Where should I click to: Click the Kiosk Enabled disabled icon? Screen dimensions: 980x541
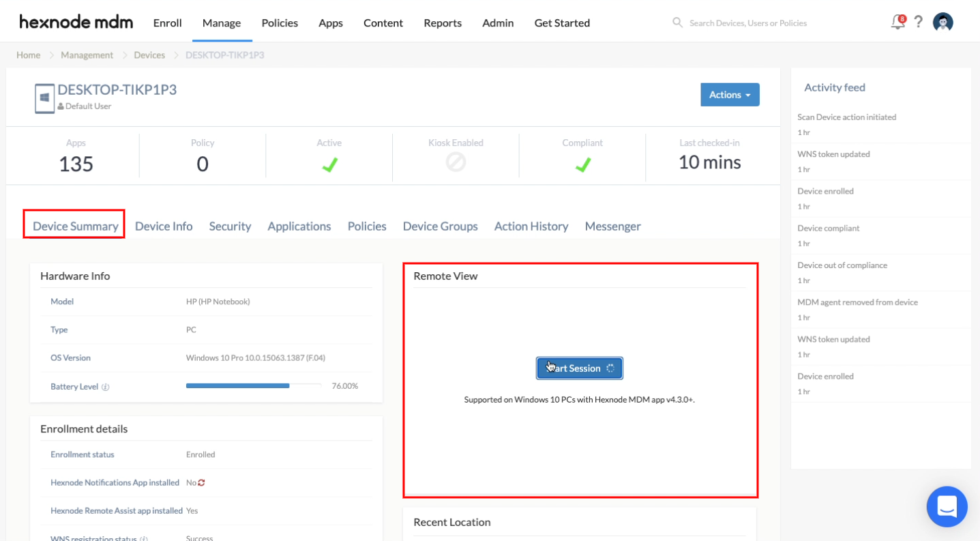coord(456,162)
